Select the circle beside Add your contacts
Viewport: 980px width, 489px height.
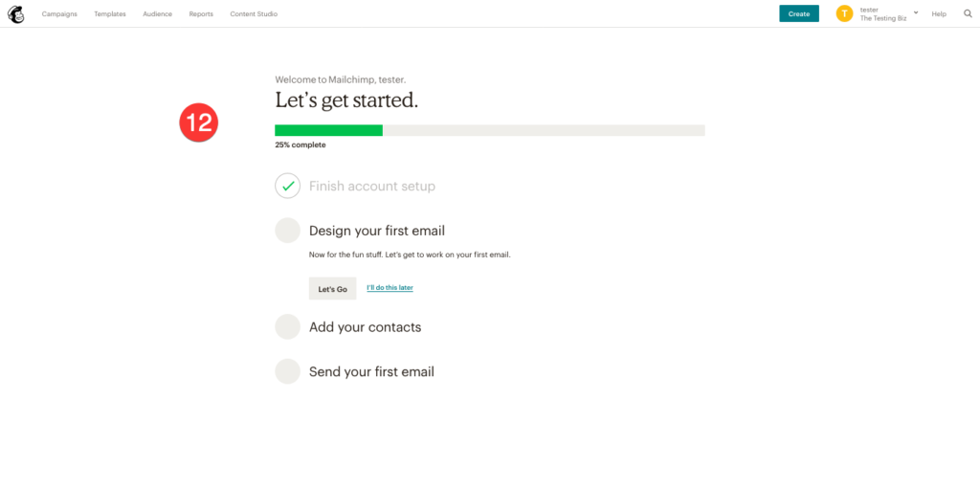tap(287, 326)
